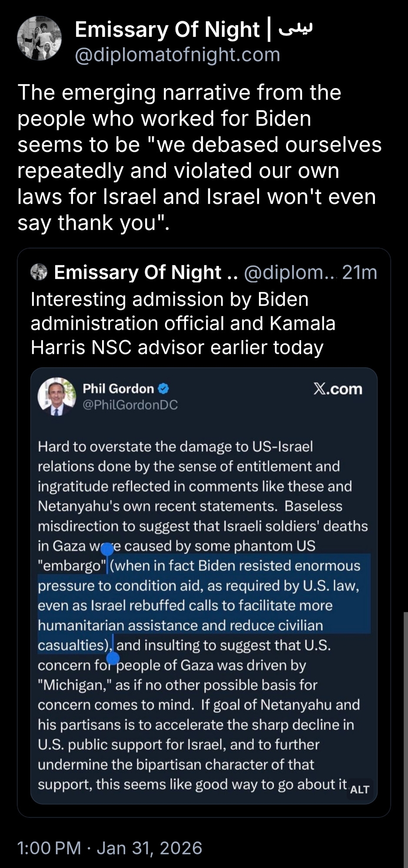
Task: Tap the Phil Gordon name in the screenshot
Action: pos(118,388)
